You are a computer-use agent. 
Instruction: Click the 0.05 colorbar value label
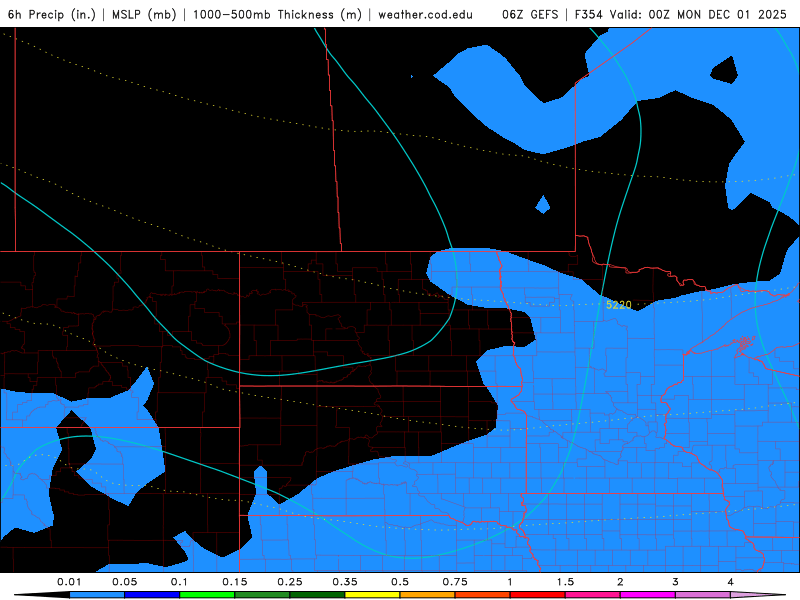[x=124, y=582]
